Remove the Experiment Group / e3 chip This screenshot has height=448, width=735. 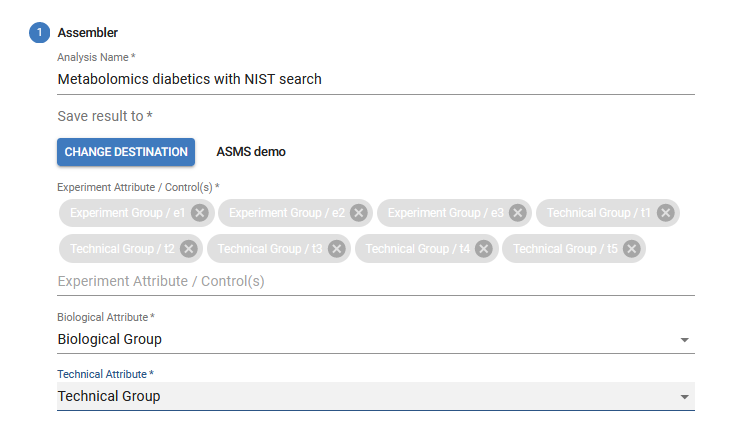518,213
